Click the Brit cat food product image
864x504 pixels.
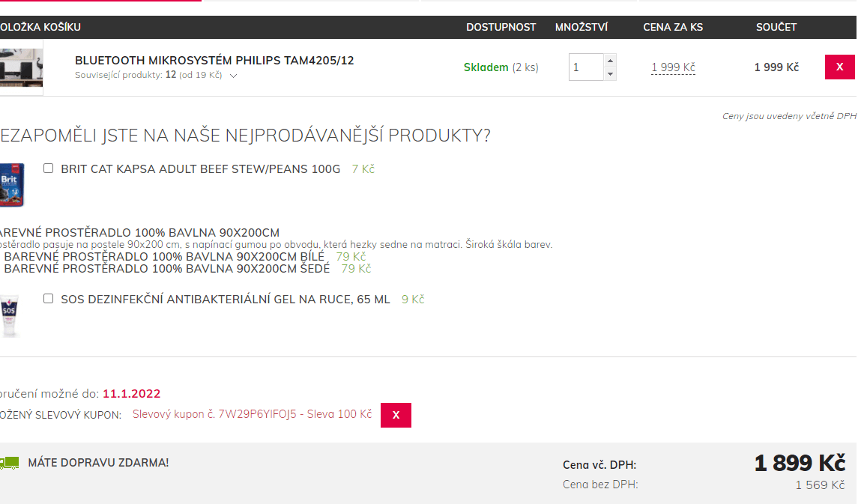pyautogui.click(x=12, y=184)
